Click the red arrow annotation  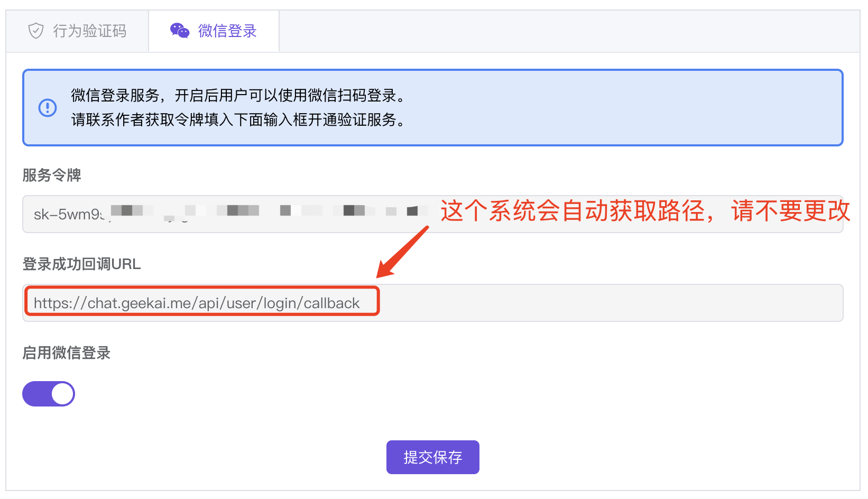(402, 252)
